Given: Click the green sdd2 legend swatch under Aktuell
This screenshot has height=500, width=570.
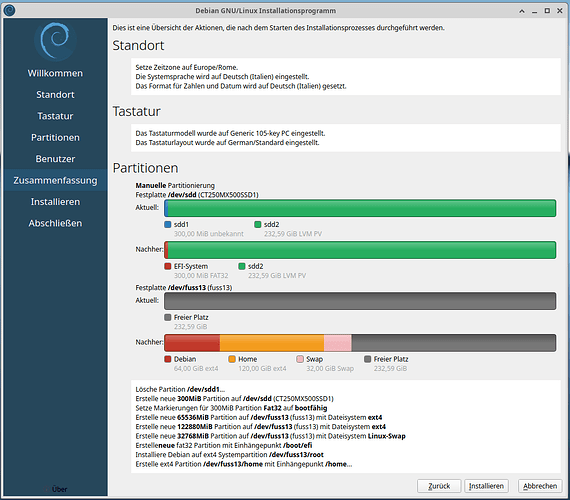Looking at the screenshot, I should 258,224.
